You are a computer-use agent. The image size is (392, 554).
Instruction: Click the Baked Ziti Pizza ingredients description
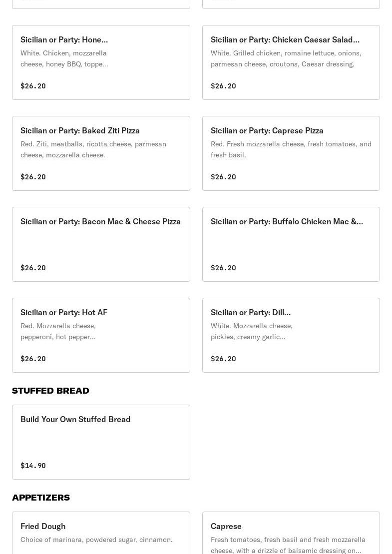(93, 149)
